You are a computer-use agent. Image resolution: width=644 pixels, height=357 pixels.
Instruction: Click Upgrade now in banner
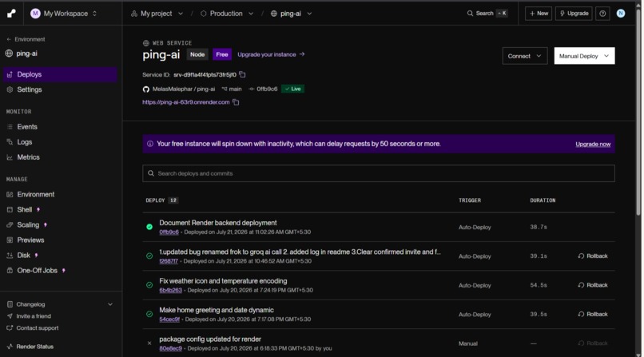point(593,144)
